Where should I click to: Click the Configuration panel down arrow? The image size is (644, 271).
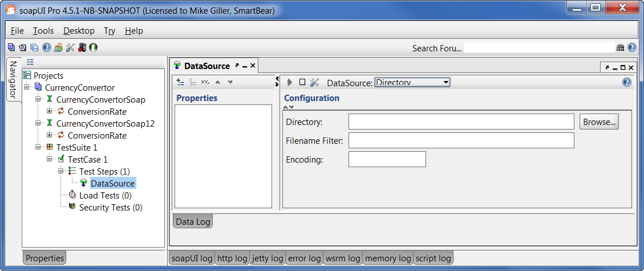point(291,107)
